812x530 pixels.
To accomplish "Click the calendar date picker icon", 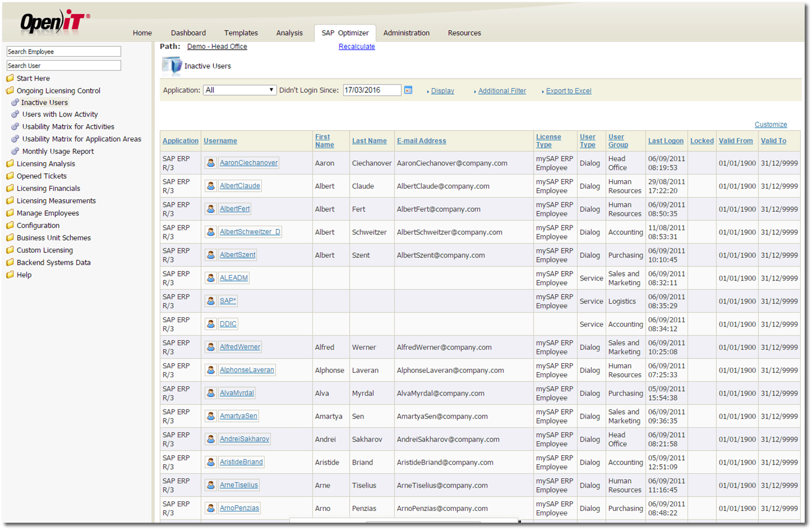I will [408, 90].
